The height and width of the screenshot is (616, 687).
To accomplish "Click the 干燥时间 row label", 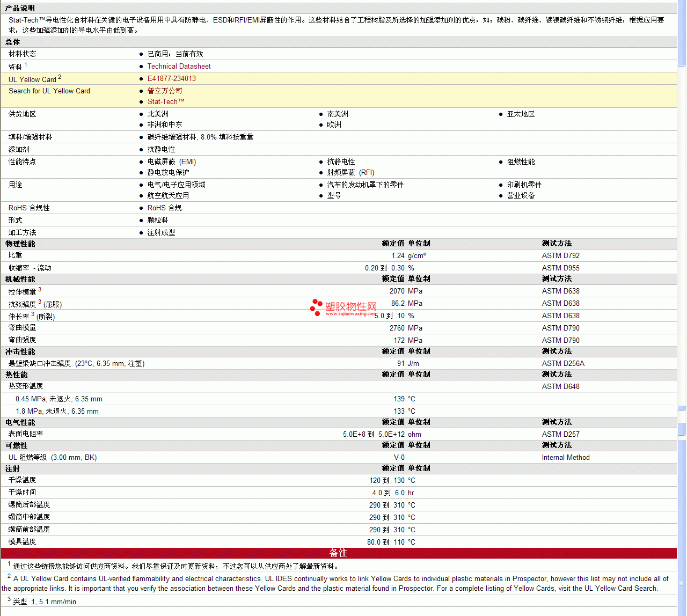I will [x=23, y=493].
